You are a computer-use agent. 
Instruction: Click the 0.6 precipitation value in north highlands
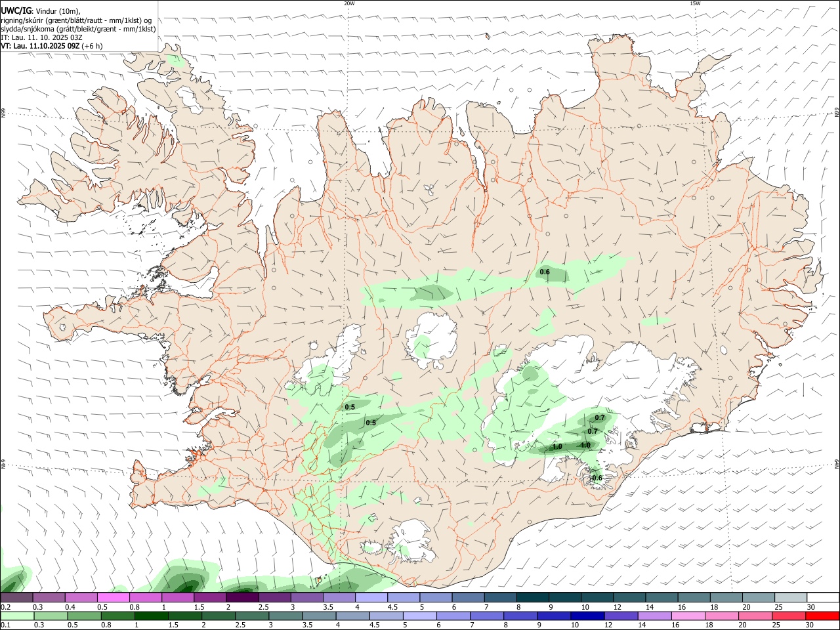[x=545, y=272]
